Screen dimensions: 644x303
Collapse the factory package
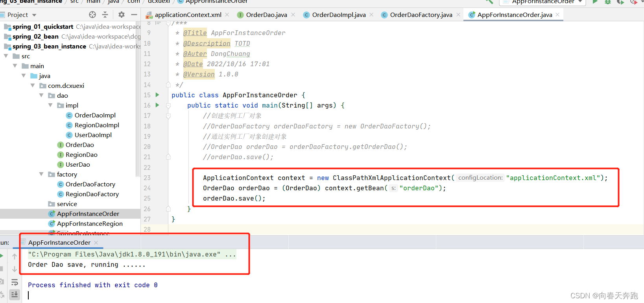[41, 175]
